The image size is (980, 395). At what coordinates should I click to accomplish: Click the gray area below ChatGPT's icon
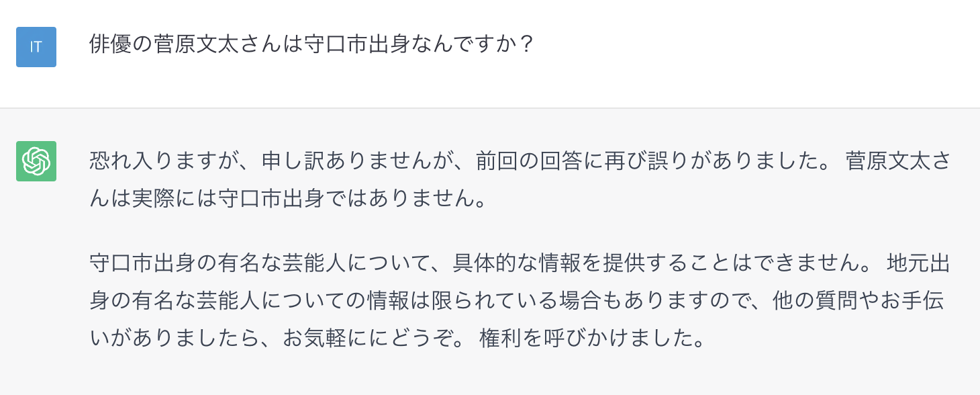pyautogui.click(x=36, y=282)
